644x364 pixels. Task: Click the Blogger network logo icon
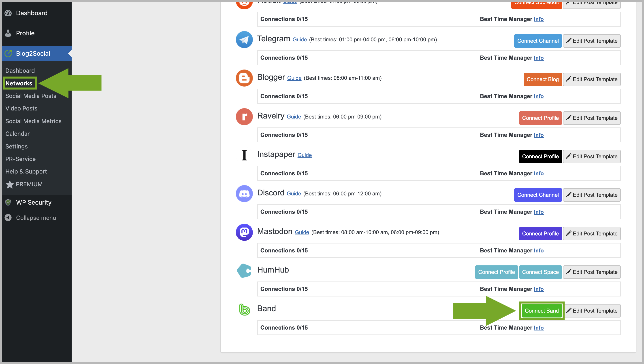[x=244, y=78]
